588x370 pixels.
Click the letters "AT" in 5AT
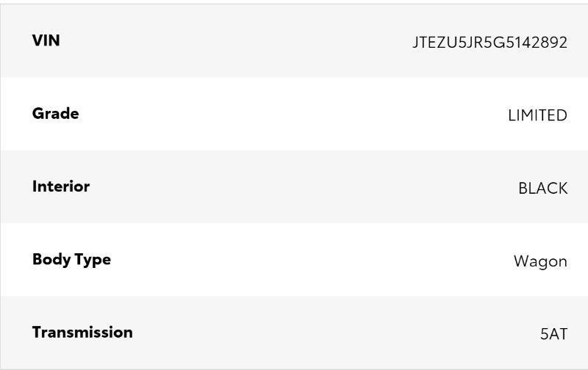tap(558, 334)
